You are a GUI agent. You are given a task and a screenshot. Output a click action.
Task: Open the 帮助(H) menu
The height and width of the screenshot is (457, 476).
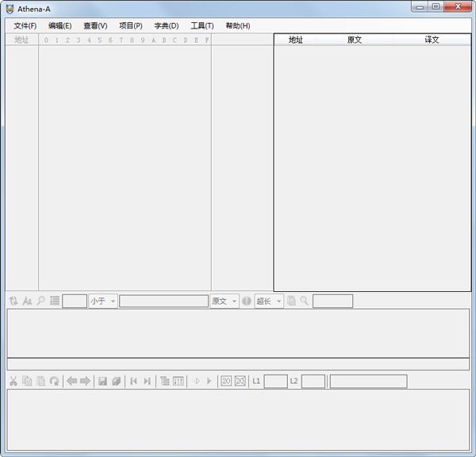click(x=238, y=26)
